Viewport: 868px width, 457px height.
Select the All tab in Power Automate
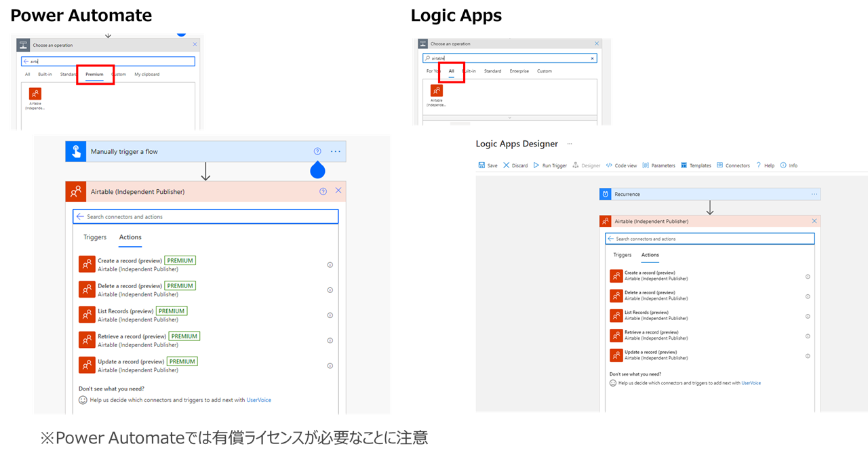(x=27, y=74)
